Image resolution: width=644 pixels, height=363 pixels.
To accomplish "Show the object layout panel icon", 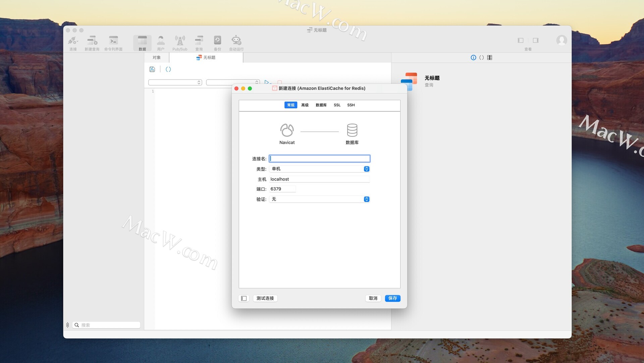I will [x=490, y=57].
